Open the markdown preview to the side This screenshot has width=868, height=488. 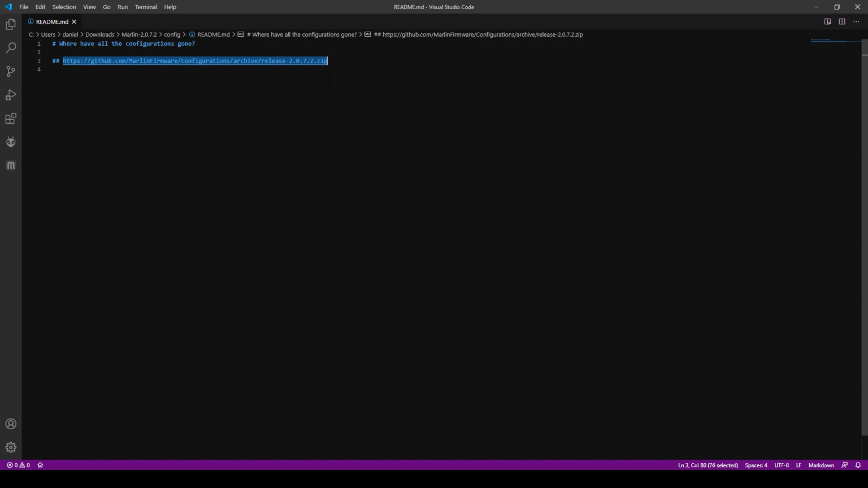point(827,21)
